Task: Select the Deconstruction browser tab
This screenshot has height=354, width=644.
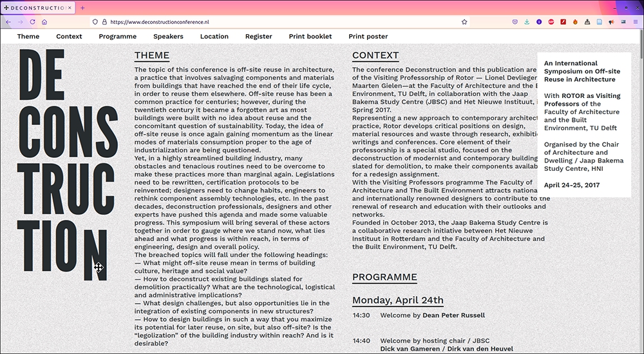Action: tap(38, 8)
